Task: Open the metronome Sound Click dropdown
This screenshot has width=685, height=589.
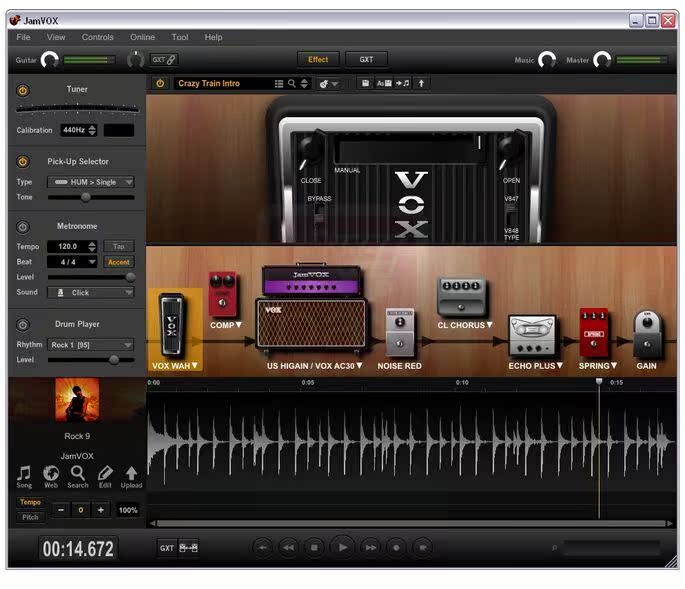Action: click(90, 292)
